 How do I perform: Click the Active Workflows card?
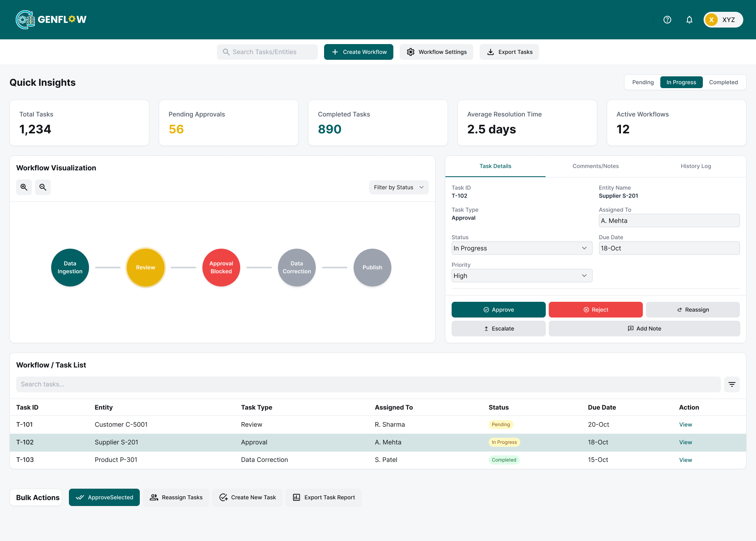point(676,123)
